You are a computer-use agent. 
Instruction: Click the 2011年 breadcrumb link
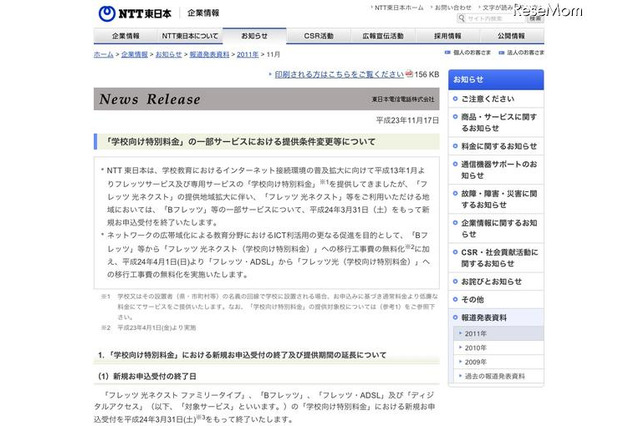coord(247,54)
